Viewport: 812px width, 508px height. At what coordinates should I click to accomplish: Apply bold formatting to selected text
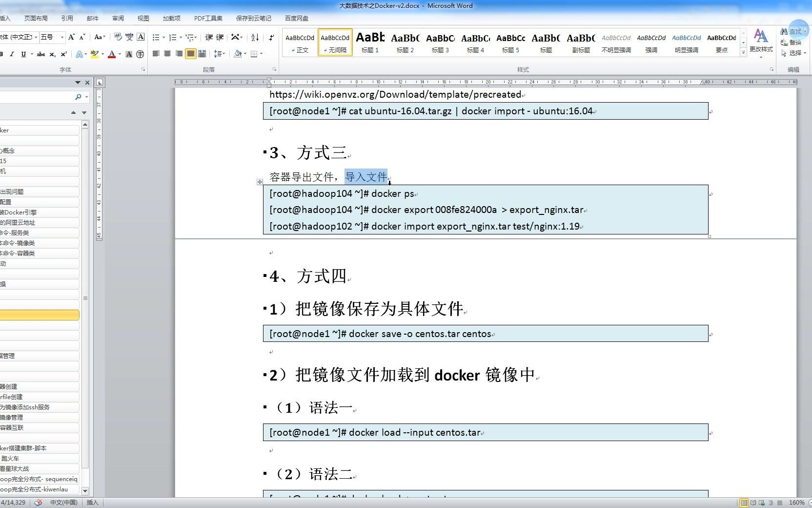pos(1,54)
